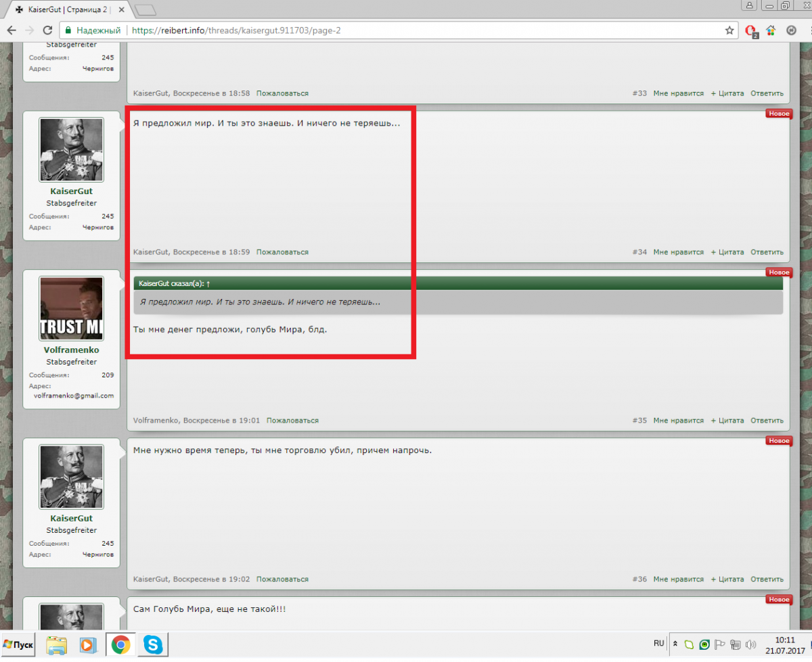This screenshot has width=812, height=662.
Task: Like post #35 with Мне нравится
Action: 678,421
